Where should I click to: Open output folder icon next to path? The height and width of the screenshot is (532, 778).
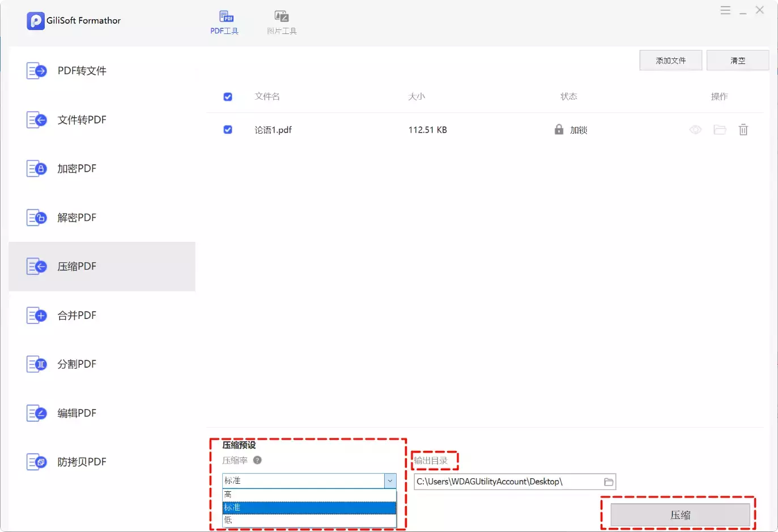608,482
